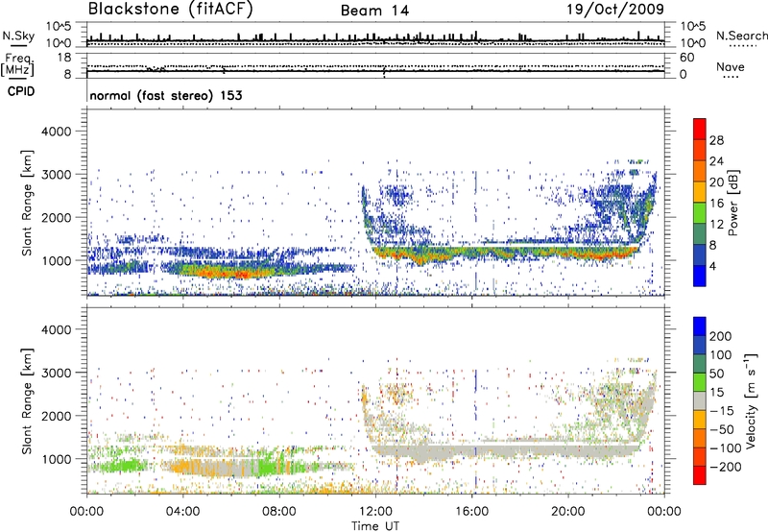The image size is (768, 532).
Task: Select the '20' value on the power colorbar
Action: (716, 182)
